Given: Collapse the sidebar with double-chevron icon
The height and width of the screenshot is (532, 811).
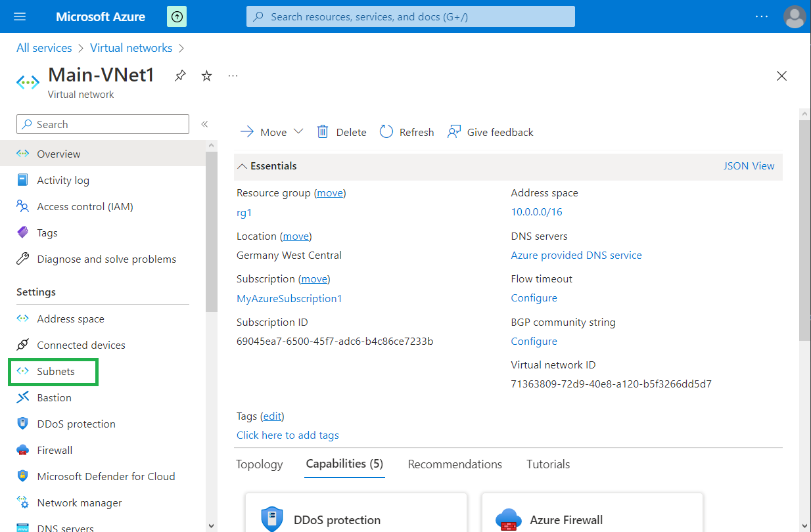Looking at the screenshot, I should (204, 124).
